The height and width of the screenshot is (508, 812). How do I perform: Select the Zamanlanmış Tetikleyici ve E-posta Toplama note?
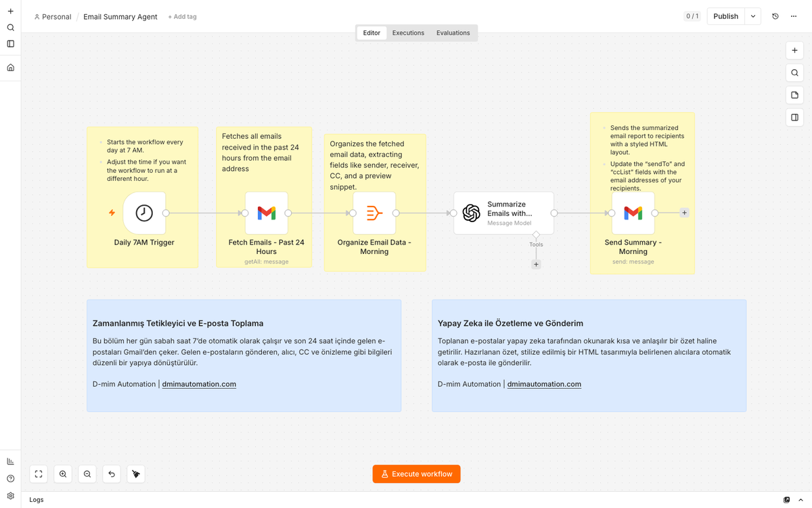point(244,356)
